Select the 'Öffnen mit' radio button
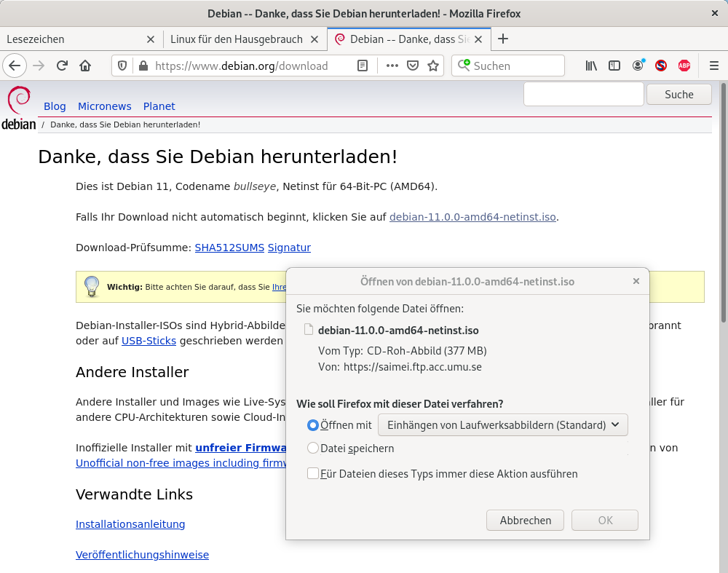Viewport: 728px width, 573px height. [x=313, y=425]
